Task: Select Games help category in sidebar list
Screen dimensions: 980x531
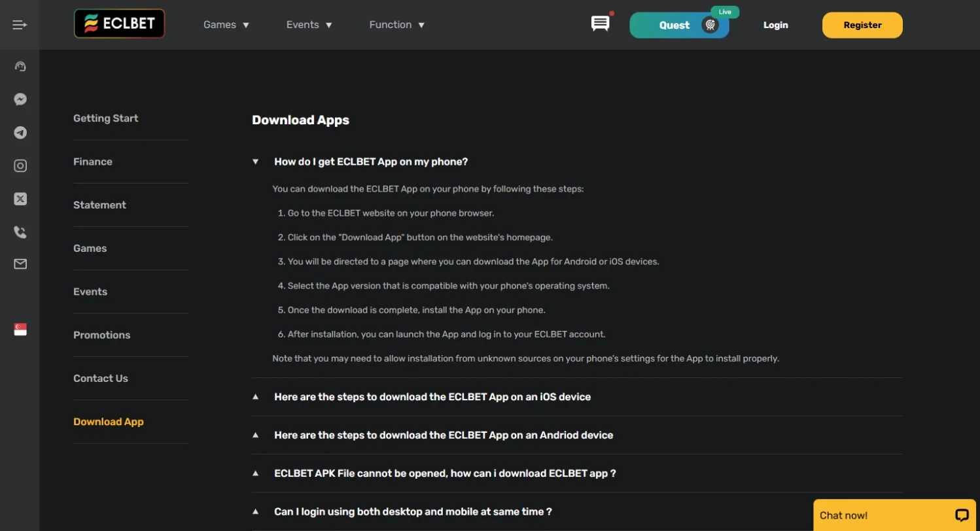Action: (90, 248)
